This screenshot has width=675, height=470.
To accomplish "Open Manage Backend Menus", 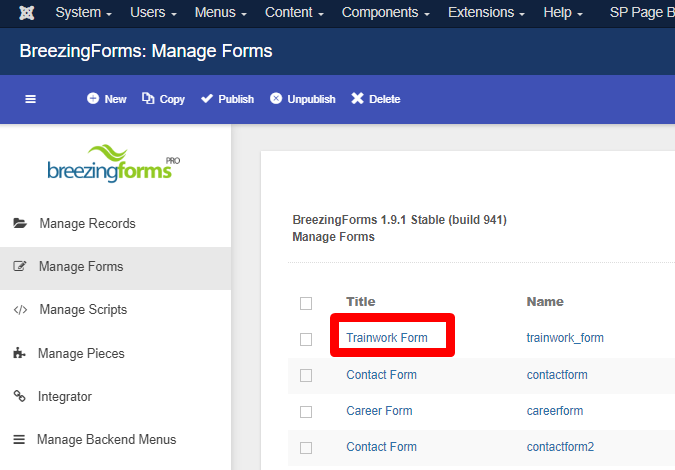I will (115, 439).
